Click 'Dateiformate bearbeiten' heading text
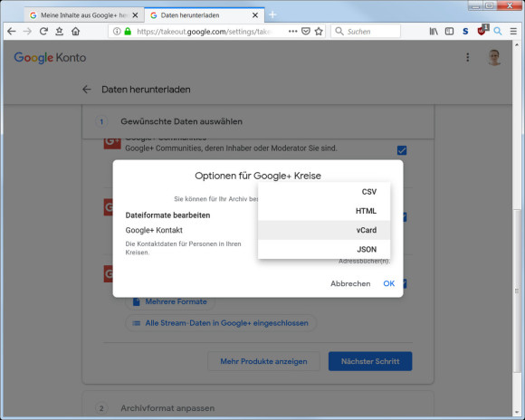 coord(167,215)
